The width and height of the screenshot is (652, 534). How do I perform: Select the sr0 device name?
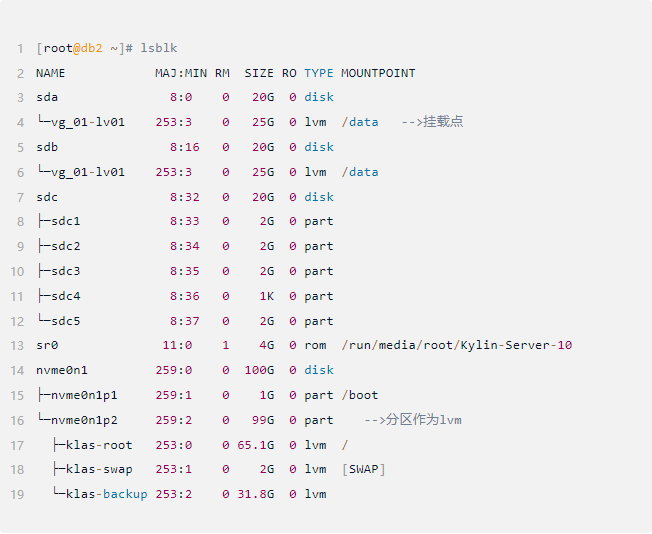coord(47,345)
